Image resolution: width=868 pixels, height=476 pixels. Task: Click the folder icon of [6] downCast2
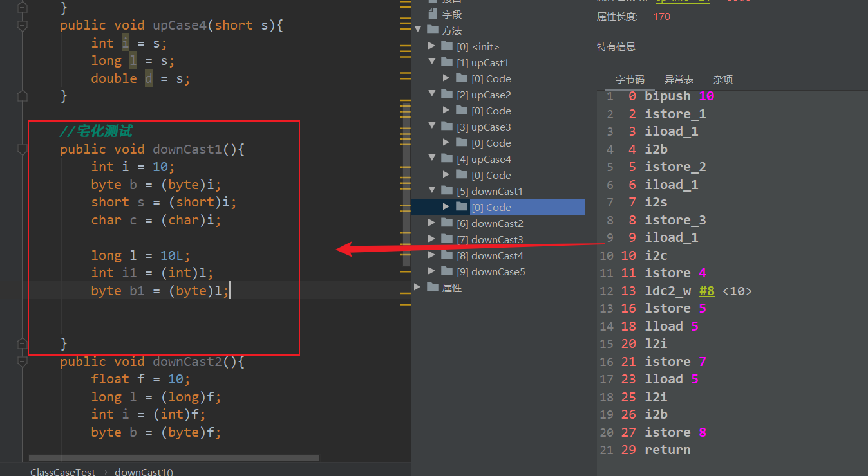click(447, 223)
